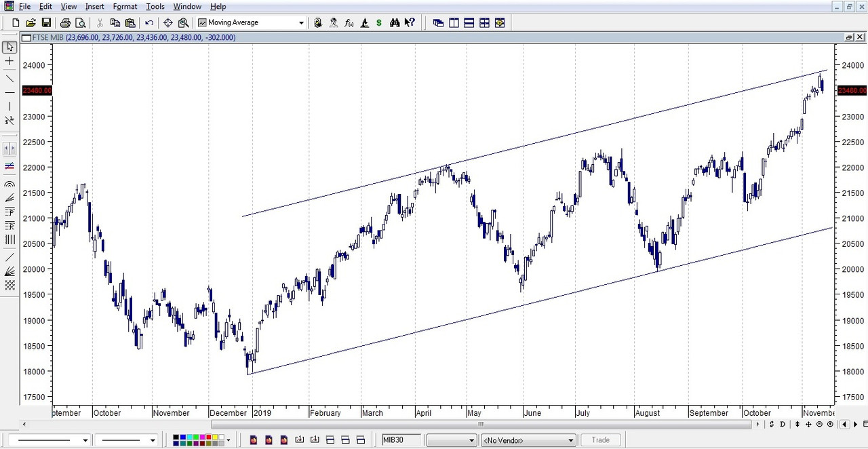Open a file with the folder icon

pyautogui.click(x=31, y=22)
